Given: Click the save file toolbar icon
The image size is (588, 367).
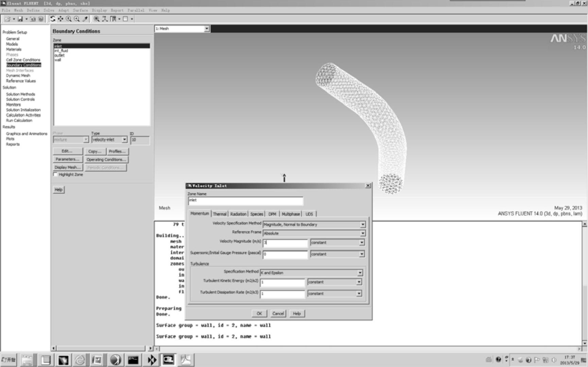Looking at the screenshot, I should tap(20, 19).
